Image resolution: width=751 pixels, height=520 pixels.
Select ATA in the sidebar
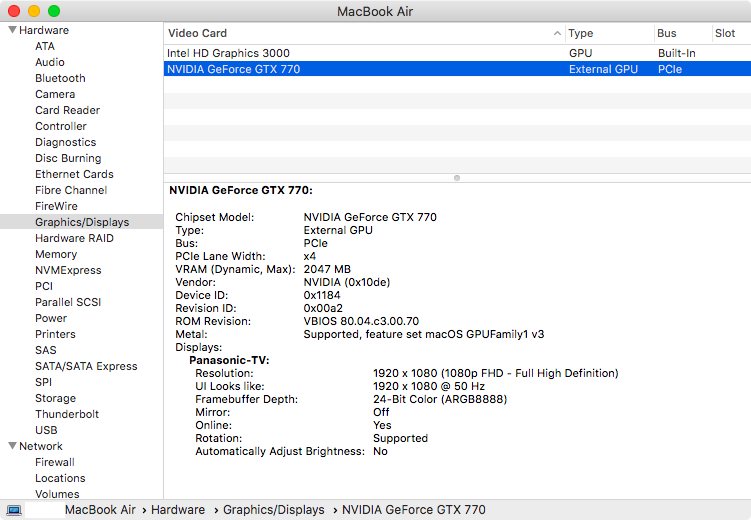(x=45, y=46)
